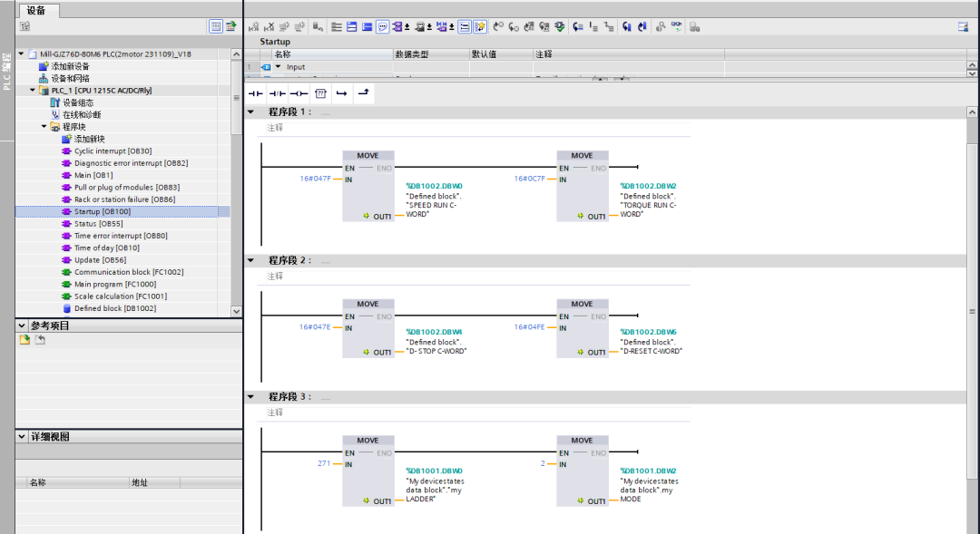Insert a normally closed contact
Screen dimensions: 980x534
[x=277, y=93]
